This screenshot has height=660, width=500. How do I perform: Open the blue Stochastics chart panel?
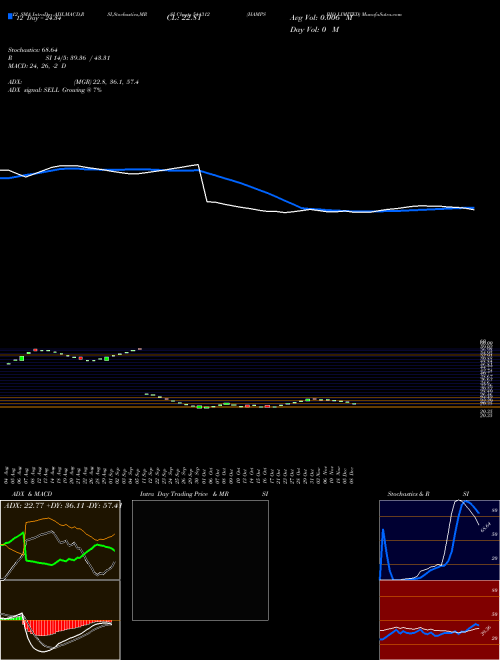pos(439,540)
